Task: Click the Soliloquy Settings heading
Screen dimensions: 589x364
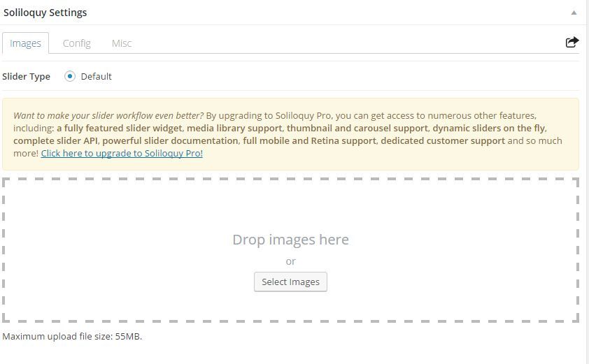Action: pyautogui.click(x=45, y=13)
